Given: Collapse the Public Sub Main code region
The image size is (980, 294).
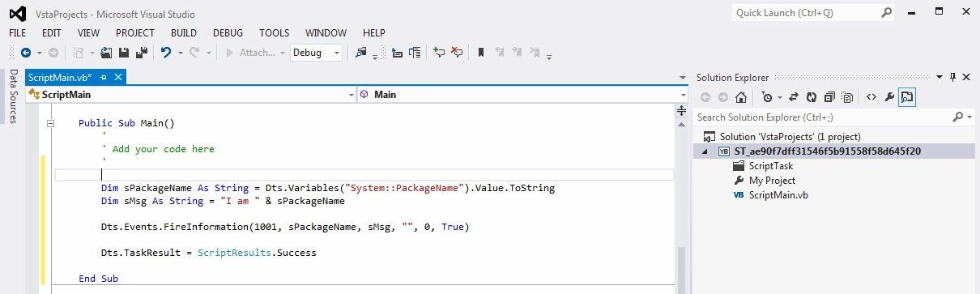Looking at the screenshot, I should tap(50, 124).
